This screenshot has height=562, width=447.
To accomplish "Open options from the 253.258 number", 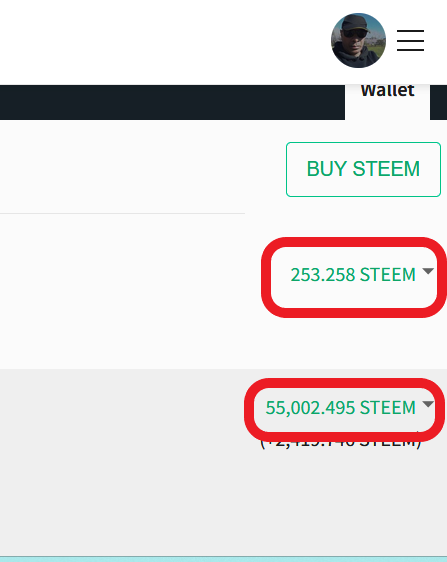I will (323, 275).
